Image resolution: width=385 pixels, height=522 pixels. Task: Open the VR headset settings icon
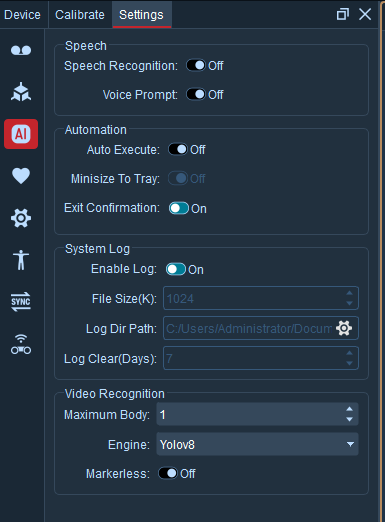(x=21, y=50)
